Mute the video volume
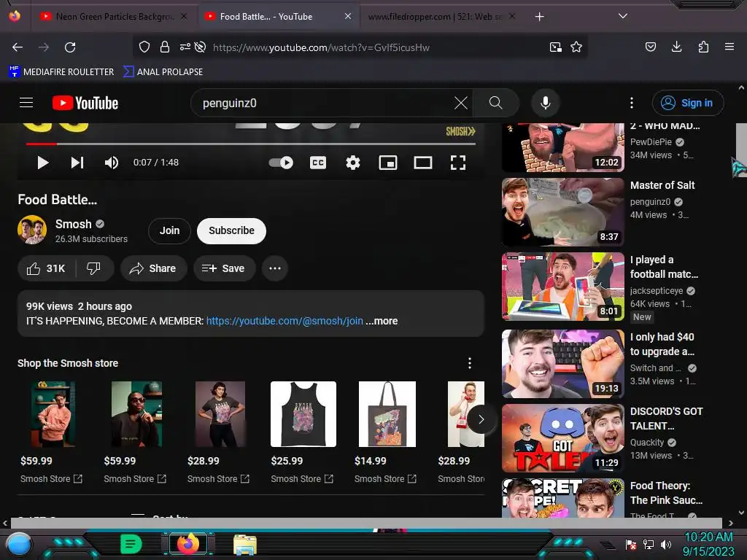 (112, 163)
